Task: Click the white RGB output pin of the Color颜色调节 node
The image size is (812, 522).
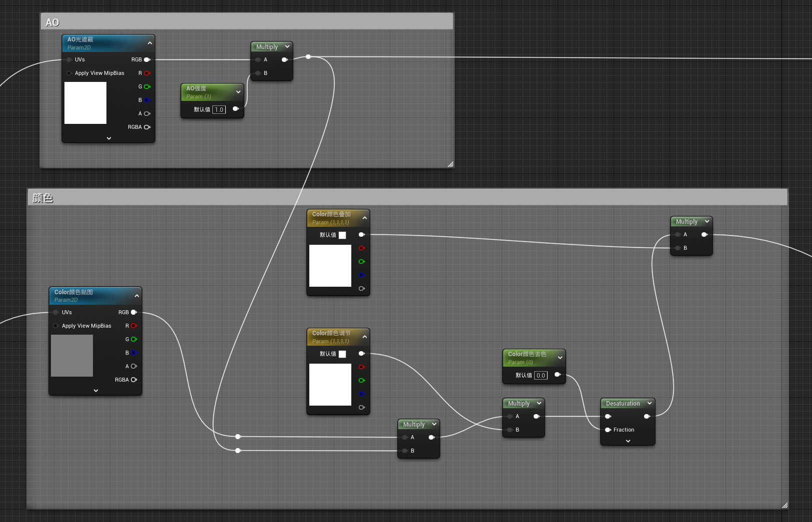Action: 362,353
